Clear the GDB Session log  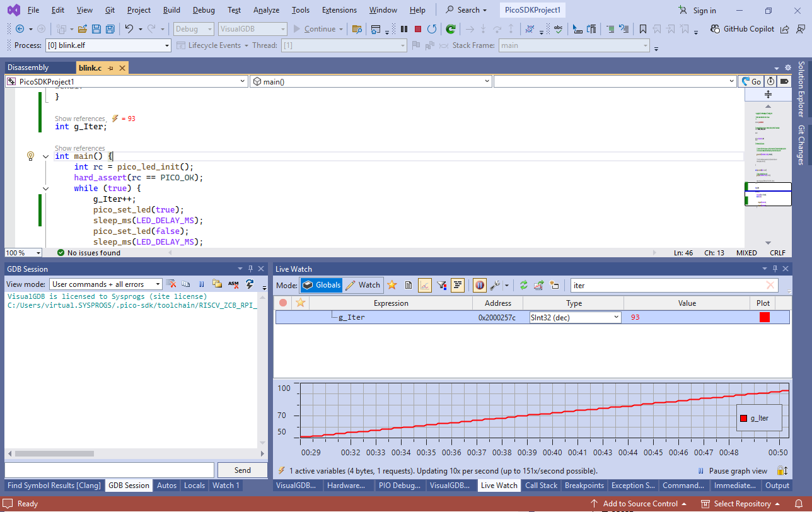(x=171, y=284)
